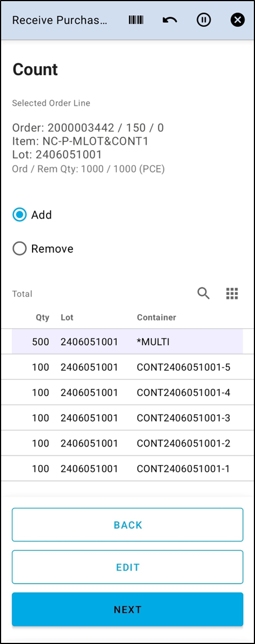The width and height of the screenshot is (255, 644).
Task: Click the BACK button
Action: coord(128,525)
